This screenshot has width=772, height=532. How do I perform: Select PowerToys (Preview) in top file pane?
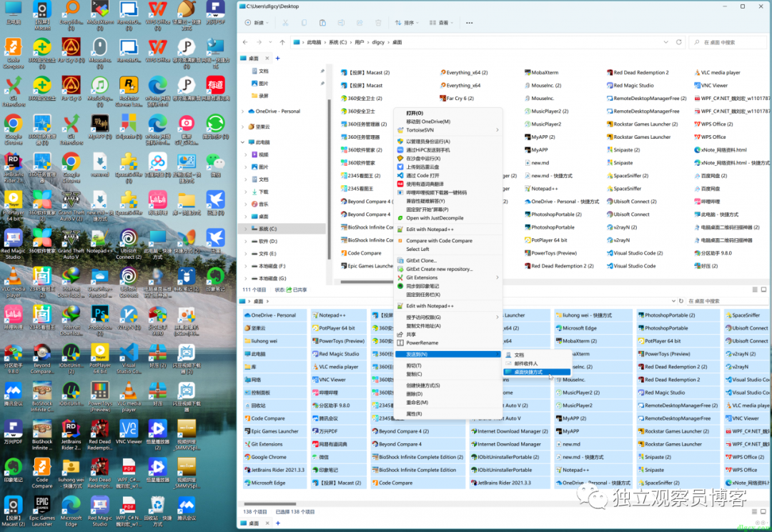point(550,253)
